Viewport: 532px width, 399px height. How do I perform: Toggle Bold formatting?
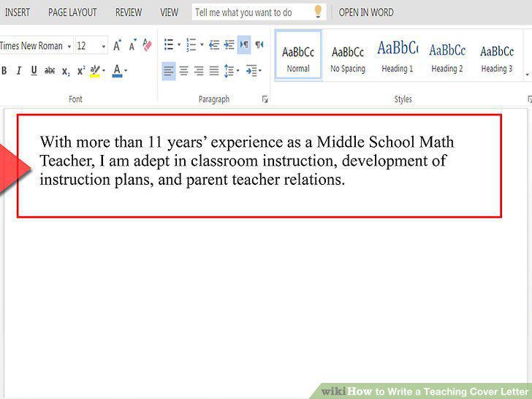(x=4, y=71)
